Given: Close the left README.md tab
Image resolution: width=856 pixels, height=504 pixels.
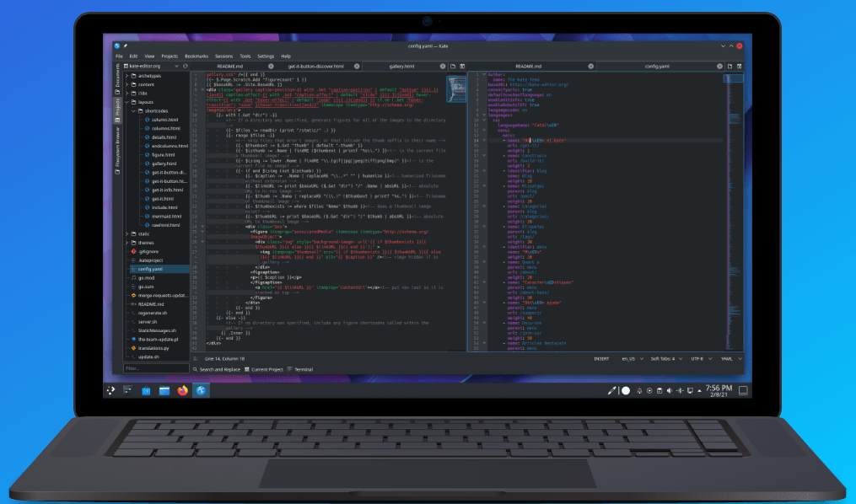Looking at the screenshot, I should point(271,66).
